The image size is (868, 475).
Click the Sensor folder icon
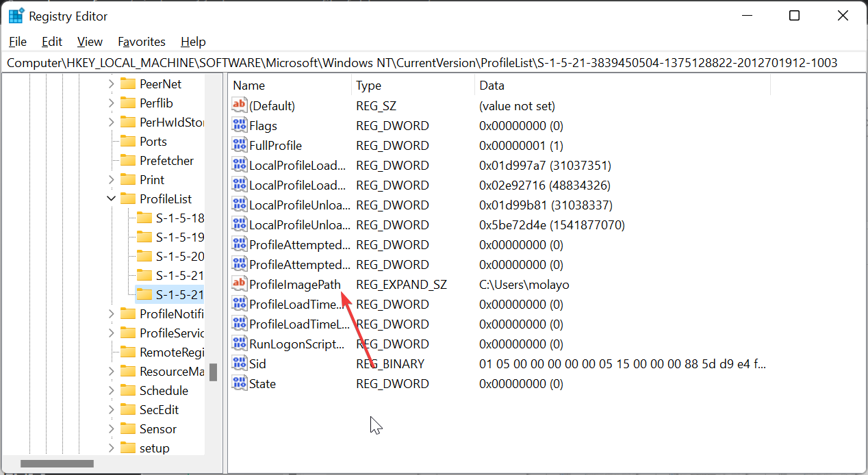(128, 428)
